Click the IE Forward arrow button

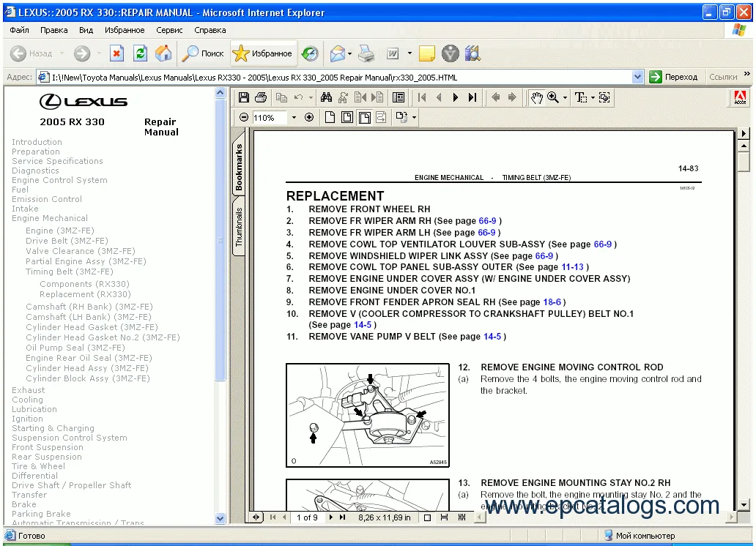click(82, 53)
